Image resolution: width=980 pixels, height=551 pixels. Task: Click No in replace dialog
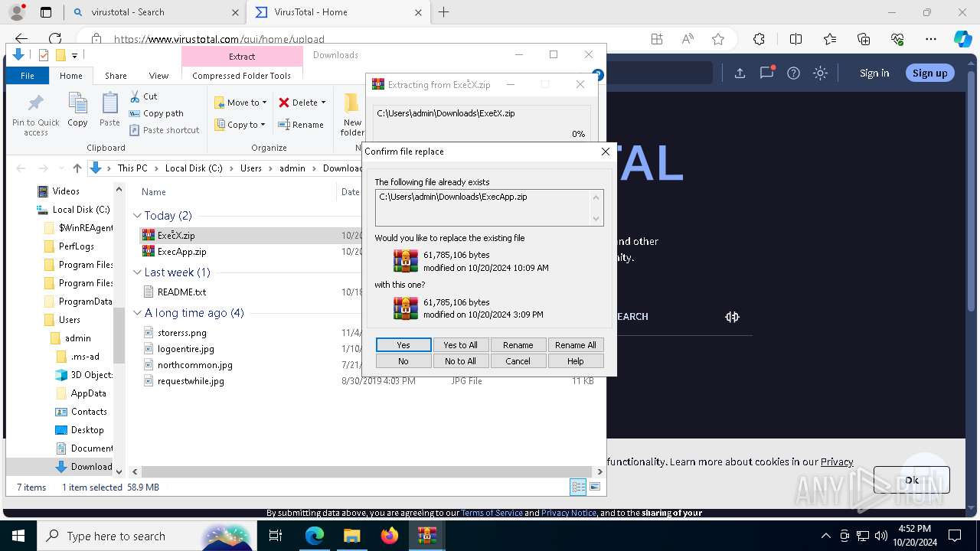[x=403, y=361]
